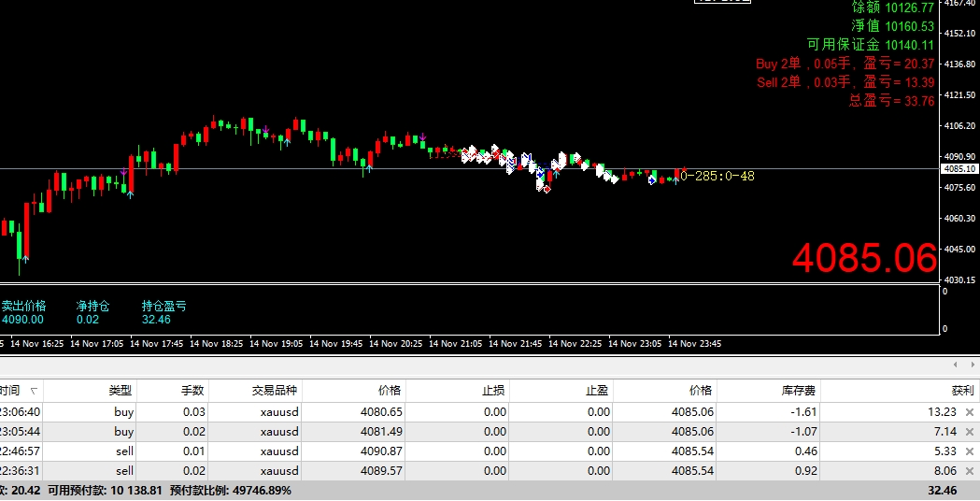Screen dimensions: 980x501
Task: Select the 4085.10 current price label on scale
Action: pyautogui.click(x=959, y=169)
